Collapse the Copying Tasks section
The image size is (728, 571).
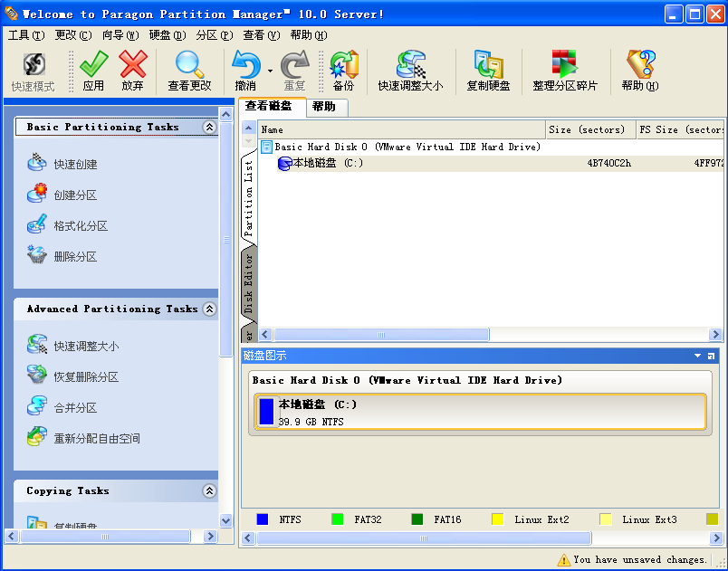click(x=209, y=490)
